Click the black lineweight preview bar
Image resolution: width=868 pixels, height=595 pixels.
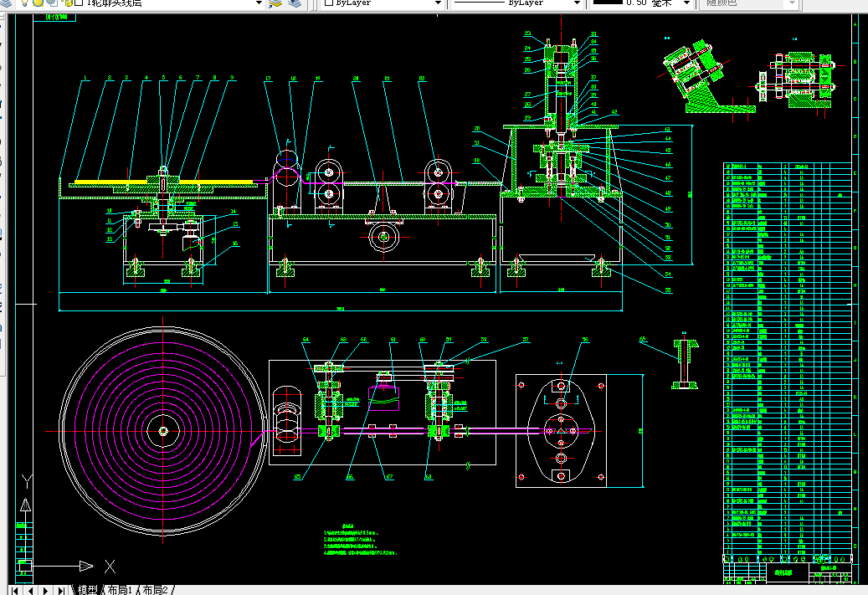[x=608, y=3]
